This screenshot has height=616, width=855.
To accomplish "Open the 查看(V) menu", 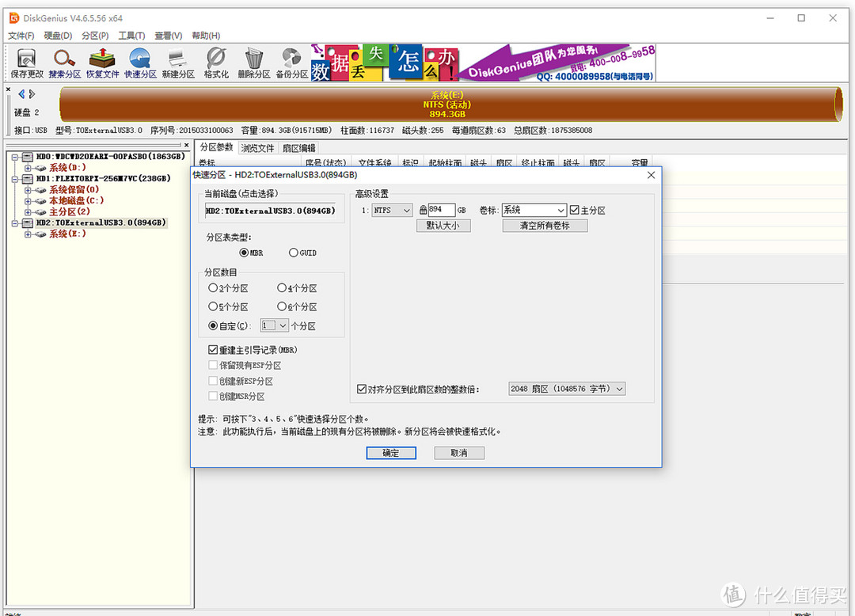I will click(x=168, y=36).
